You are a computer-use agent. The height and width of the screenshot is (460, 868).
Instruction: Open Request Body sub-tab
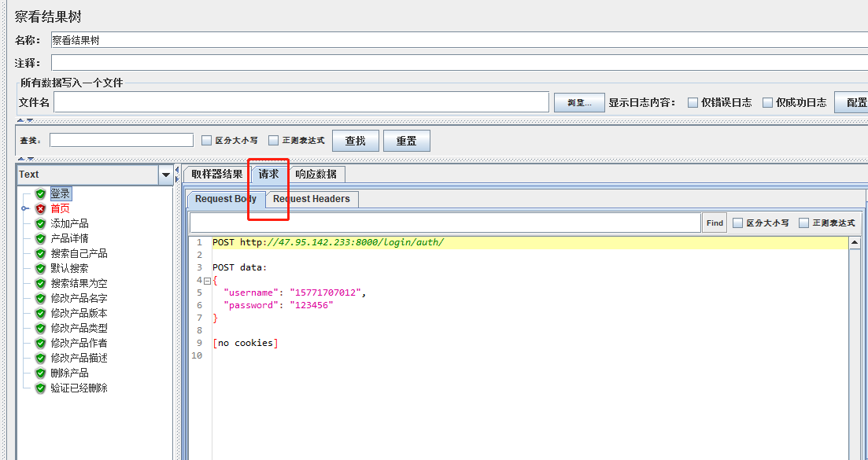click(x=226, y=199)
